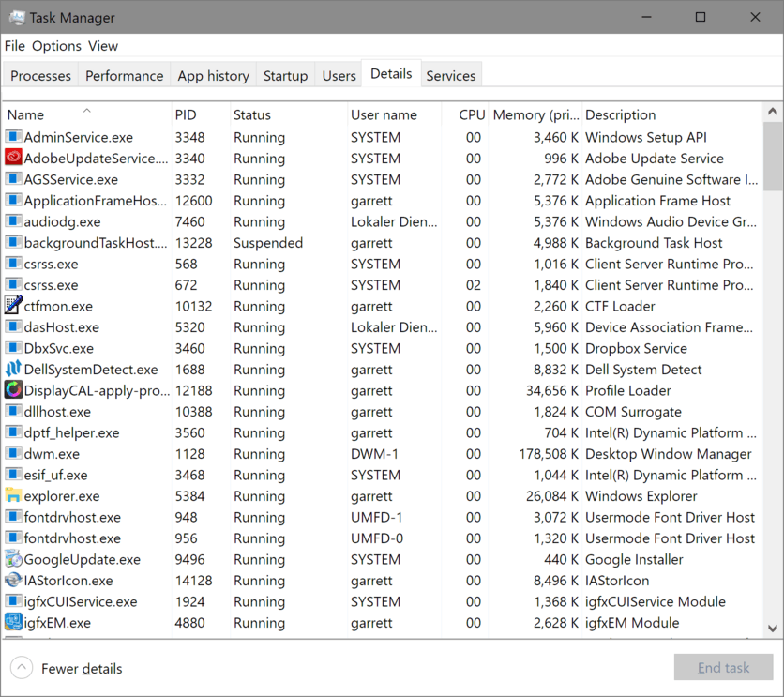Click the dllhost.exe process icon
The image size is (784, 697).
pos(13,411)
